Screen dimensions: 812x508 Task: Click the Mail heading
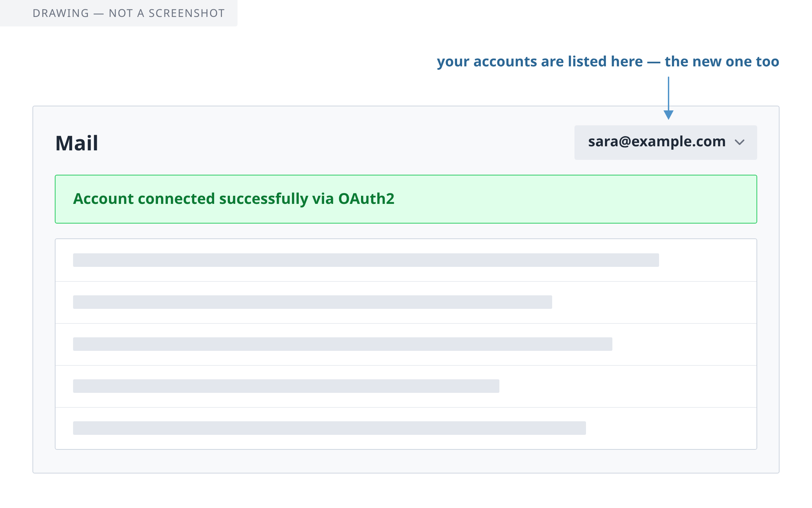77,143
